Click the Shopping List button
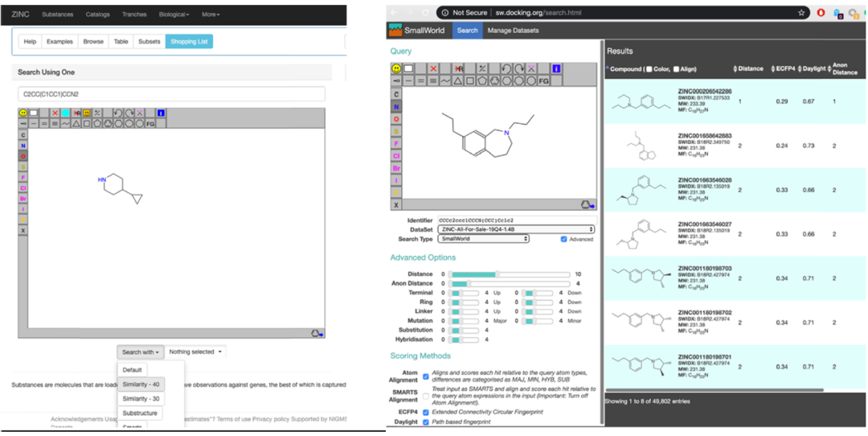The height and width of the screenshot is (436, 868). (x=189, y=42)
